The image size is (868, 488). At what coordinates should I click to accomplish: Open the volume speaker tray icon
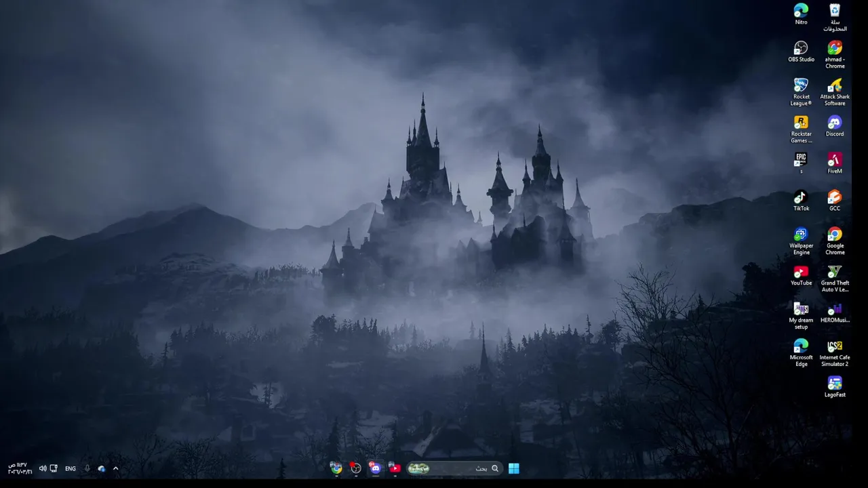(x=43, y=468)
